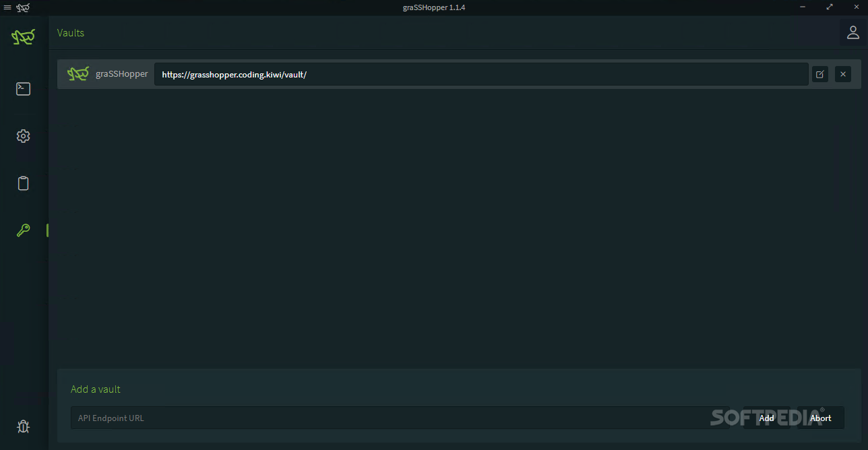Click the Vaults page heading
The width and height of the screenshot is (868, 450).
(x=71, y=32)
